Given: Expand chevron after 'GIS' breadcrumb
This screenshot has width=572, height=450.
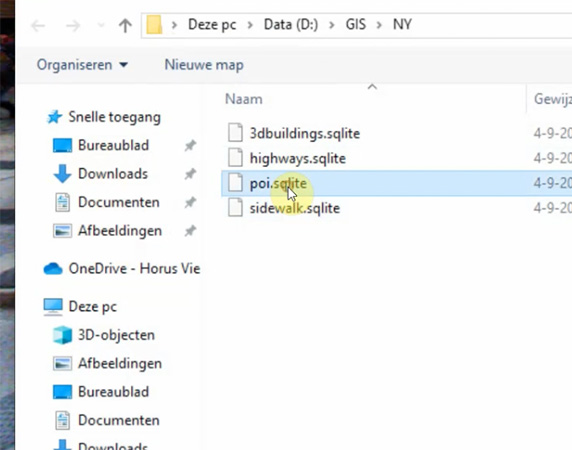Looking at the screenshot, I should pyautogui.click(x=379, y=25).
